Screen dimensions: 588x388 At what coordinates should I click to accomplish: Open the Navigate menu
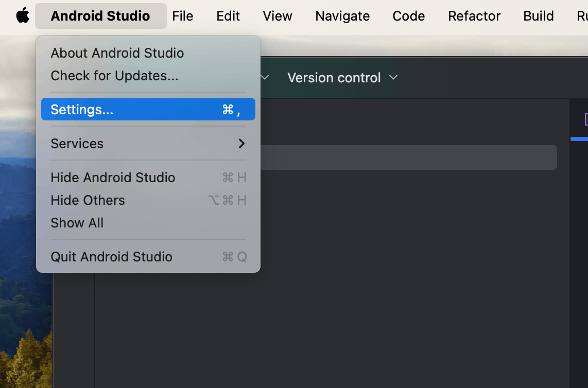[342, 16]
